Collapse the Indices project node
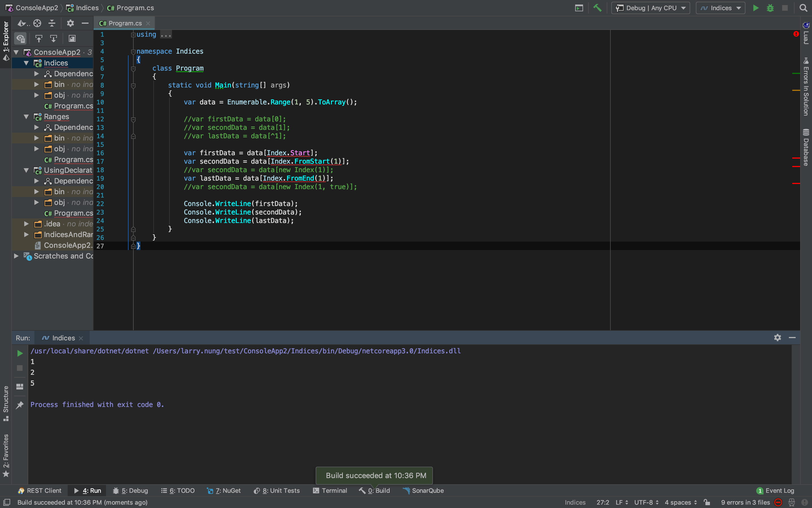The image size is (812, 508). point(26,63)
